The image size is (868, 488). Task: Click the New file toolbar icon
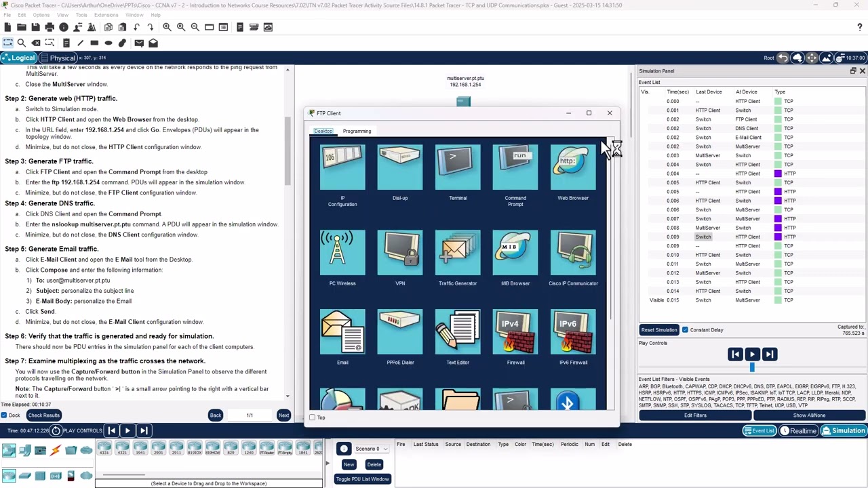[7, 27]
